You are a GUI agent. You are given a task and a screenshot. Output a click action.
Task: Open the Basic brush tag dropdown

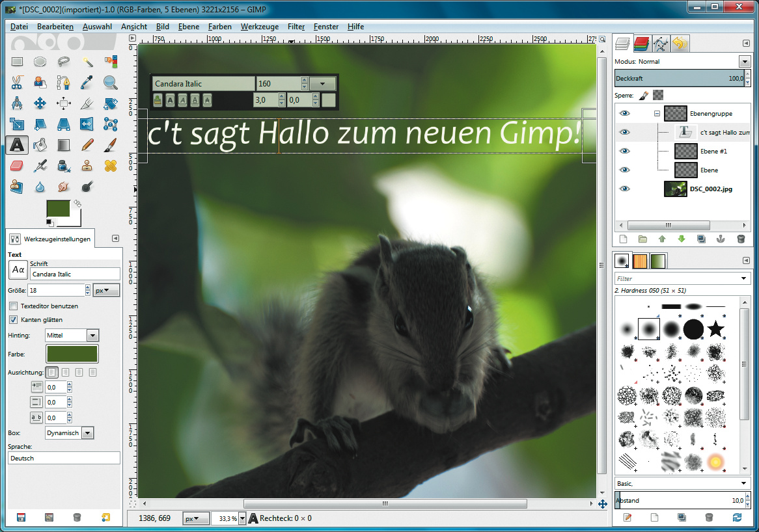click(x=743, y=483)
